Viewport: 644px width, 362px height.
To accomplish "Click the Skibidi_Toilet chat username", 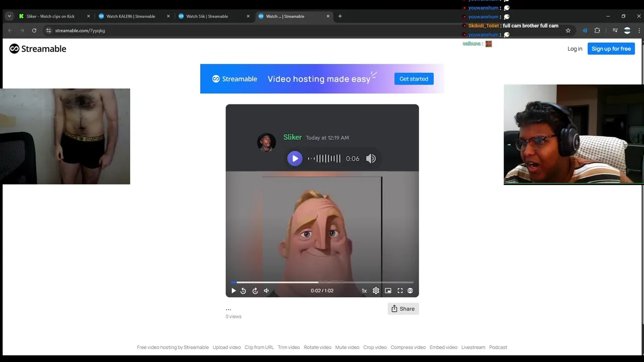I will [484, 26].
